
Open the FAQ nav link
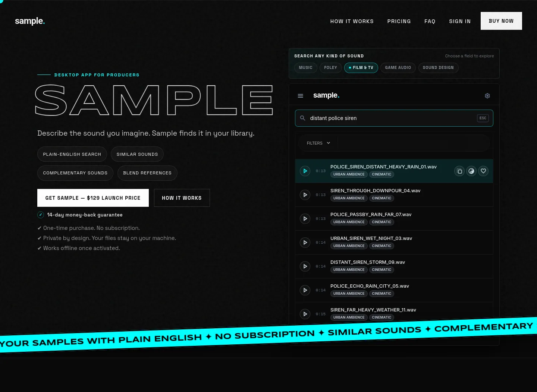[430, 21]
